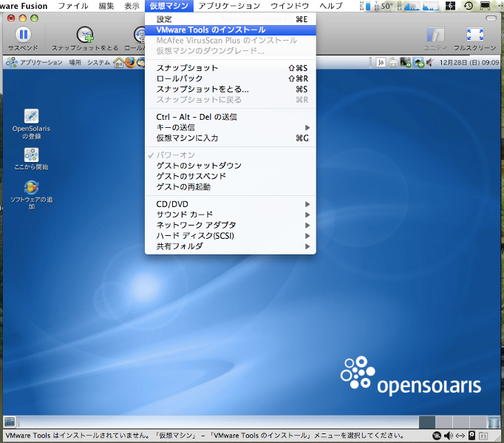Viewport: 504px width, 443px height.
Task: Click the スナップショットをとる toolbar icon
Action: tap(85, 35)
